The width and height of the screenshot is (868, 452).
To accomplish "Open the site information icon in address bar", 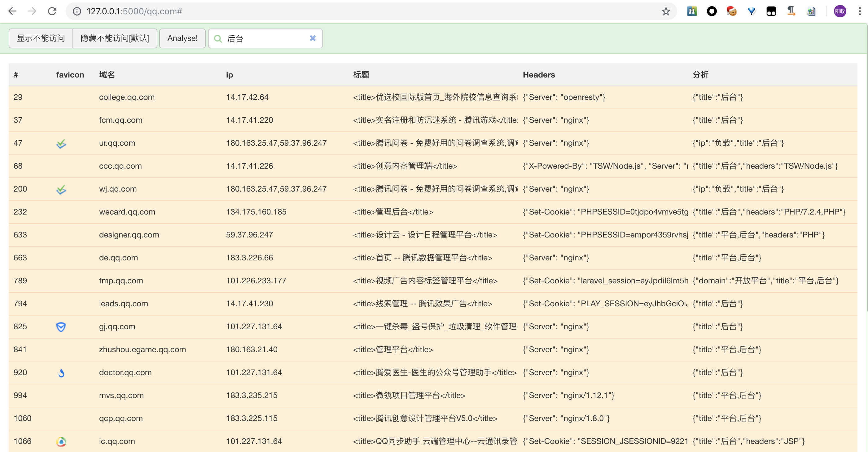I will (x=77, y=11).
